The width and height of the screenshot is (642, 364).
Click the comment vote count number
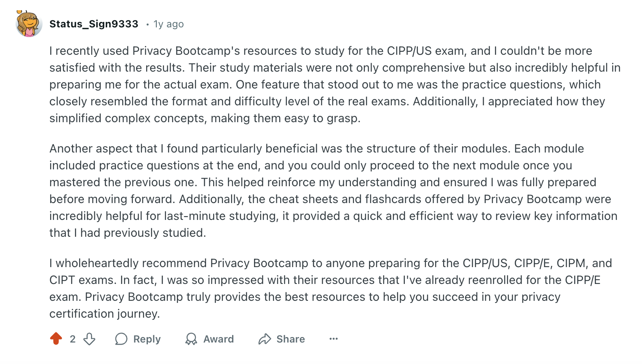click(72, 339)
